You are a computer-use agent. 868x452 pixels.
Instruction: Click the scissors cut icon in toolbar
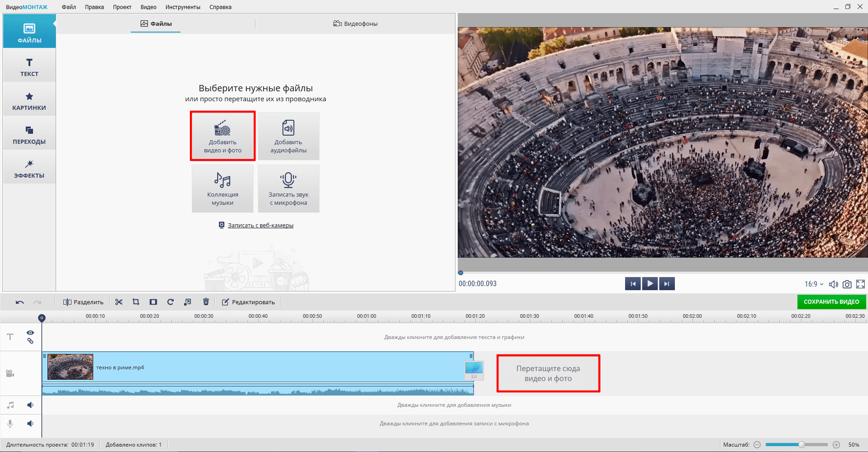(x=119, y=302)
